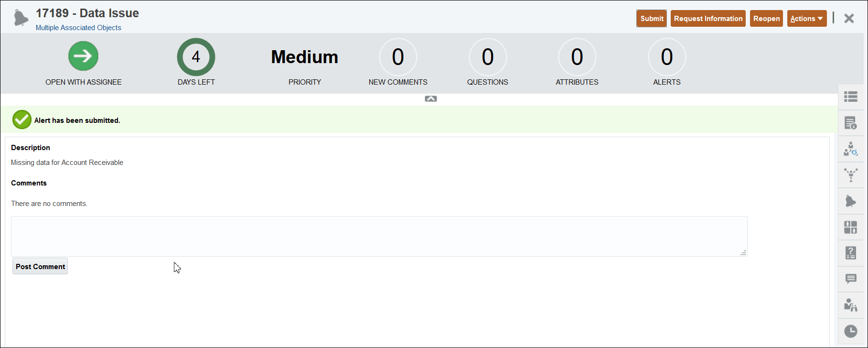
Task: Open the Alerts panel via bell icon
Action: [852, 201]
